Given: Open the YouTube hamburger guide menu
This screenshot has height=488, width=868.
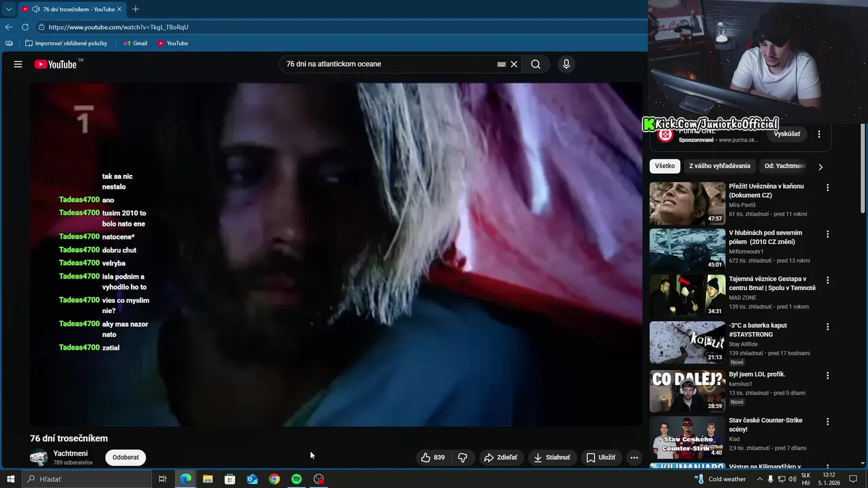Looking at the screenshot, I should coord(18,64).
